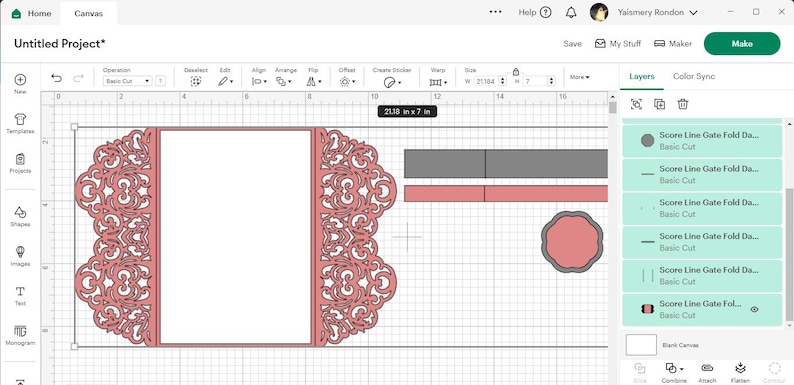Open the Monogram tool
The width and height of the screenshot is (794, 385).
tap(20, 335)
